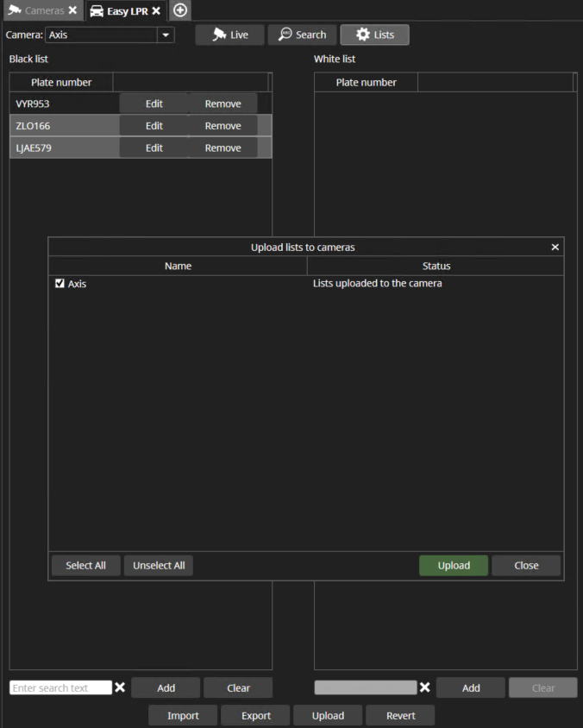Clear white list search field X icon
The image size is (583, 728).
(425, 687)
